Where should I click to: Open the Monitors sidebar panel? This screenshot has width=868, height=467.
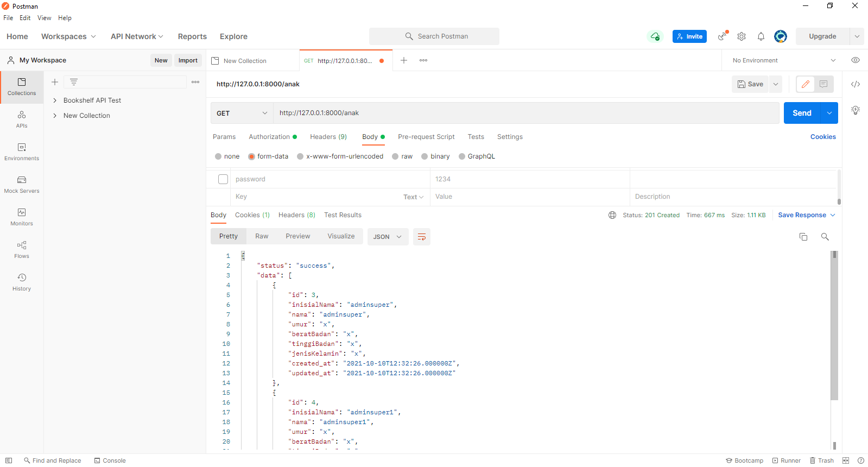coord(22,217)
